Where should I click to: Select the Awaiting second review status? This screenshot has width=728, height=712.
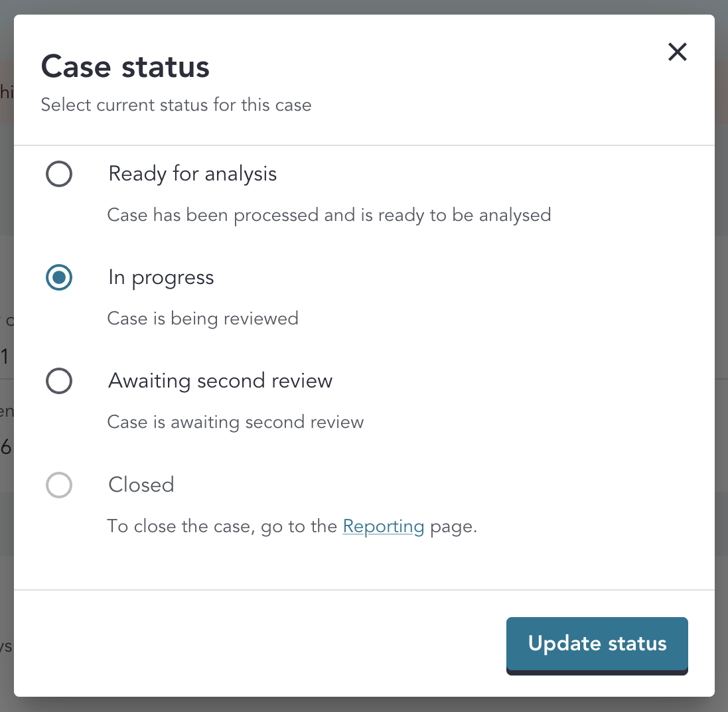pyautogui.click(x=59, y=381)
